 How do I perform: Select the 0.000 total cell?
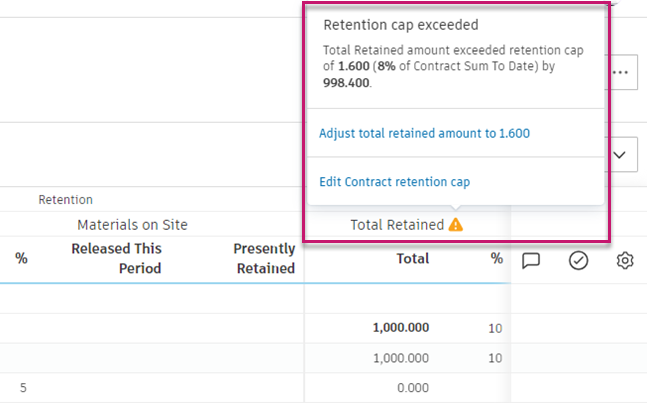412,387
